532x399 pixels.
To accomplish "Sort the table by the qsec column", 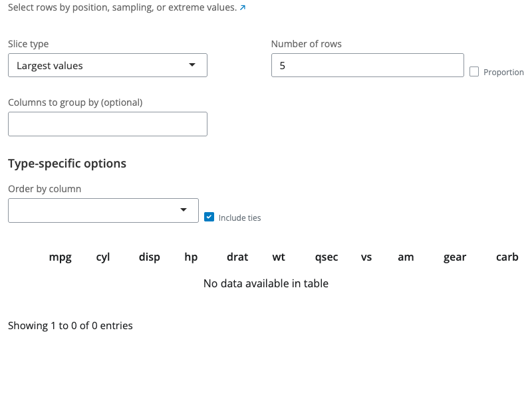I will coord(326,257).
